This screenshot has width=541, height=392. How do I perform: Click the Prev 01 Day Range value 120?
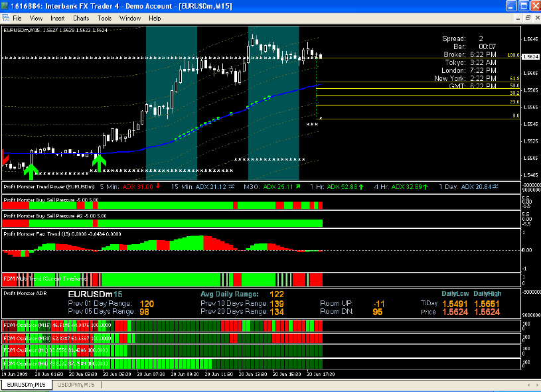[x=147, y=304]
